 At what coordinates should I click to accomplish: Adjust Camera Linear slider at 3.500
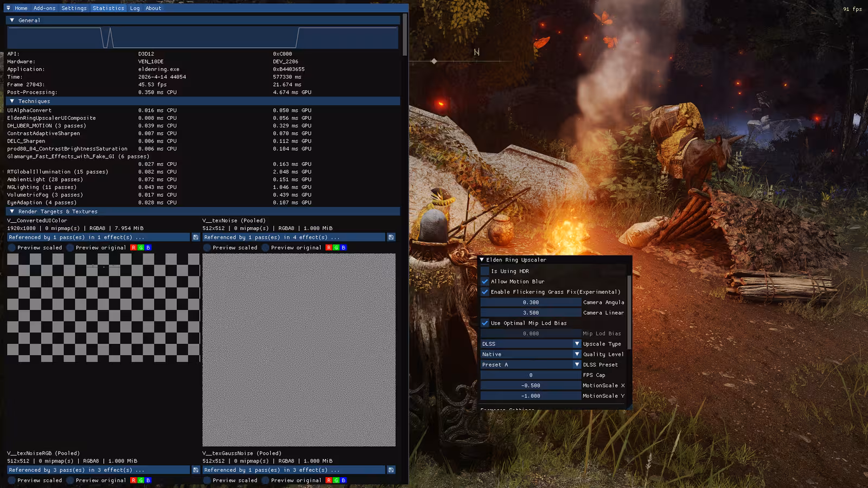531,312
